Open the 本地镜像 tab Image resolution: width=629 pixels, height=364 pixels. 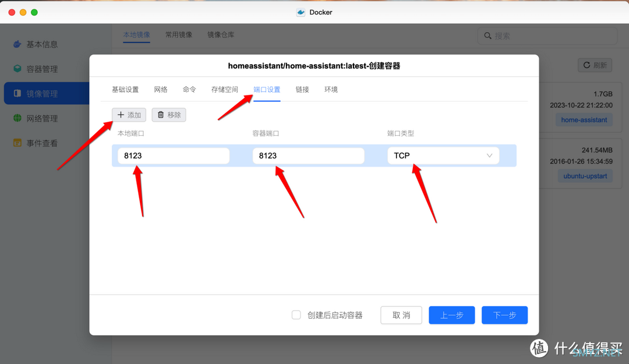point(136,35)
